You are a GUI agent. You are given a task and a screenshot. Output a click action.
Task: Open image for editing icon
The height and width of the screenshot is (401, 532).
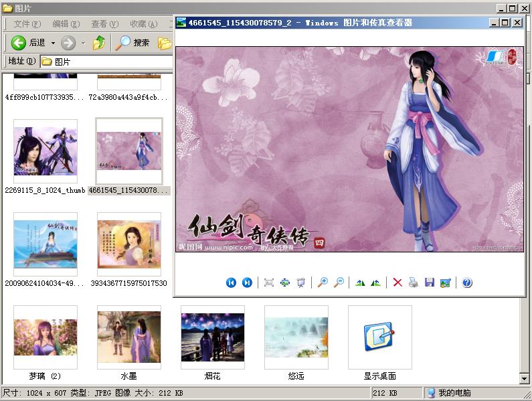pos(446,283)
